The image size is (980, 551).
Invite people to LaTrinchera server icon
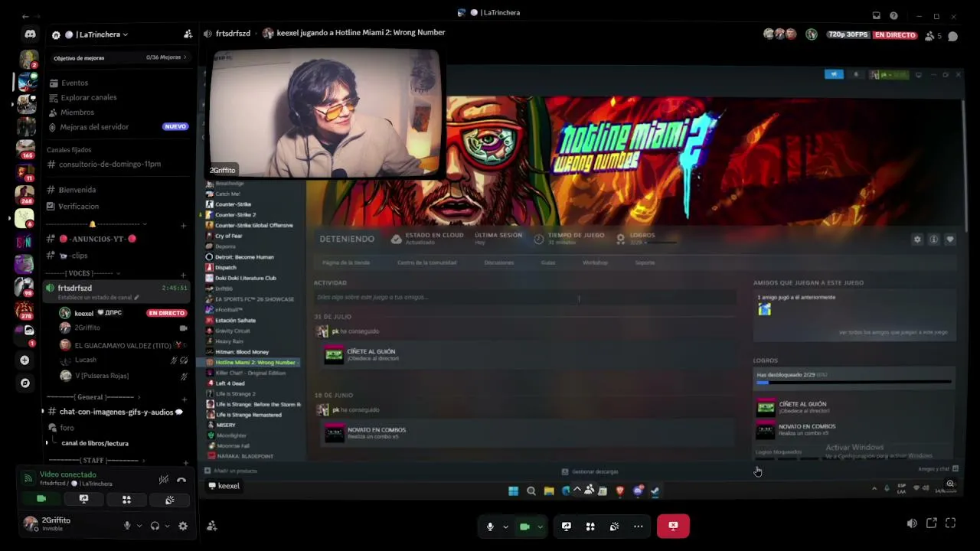tap(188, 34)
